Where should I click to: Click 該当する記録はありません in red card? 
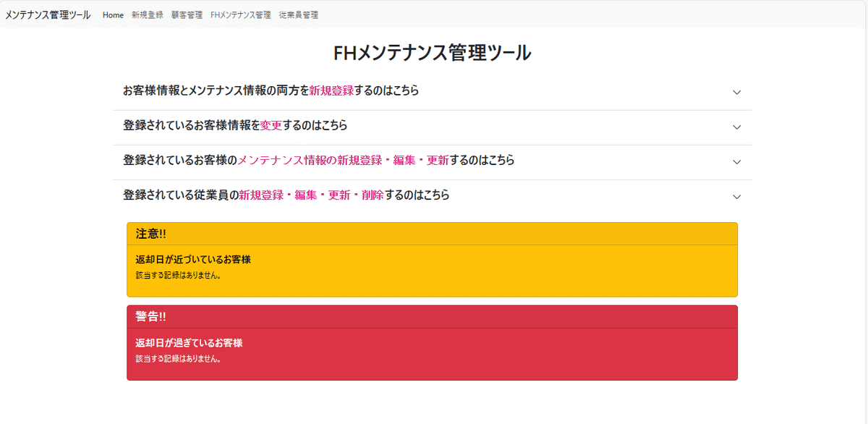coord(178,359)
